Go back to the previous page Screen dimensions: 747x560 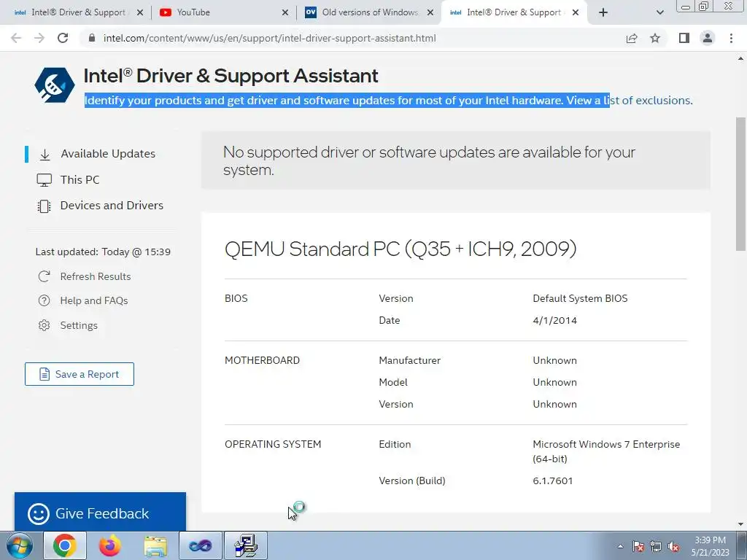(x=16, y=38)
